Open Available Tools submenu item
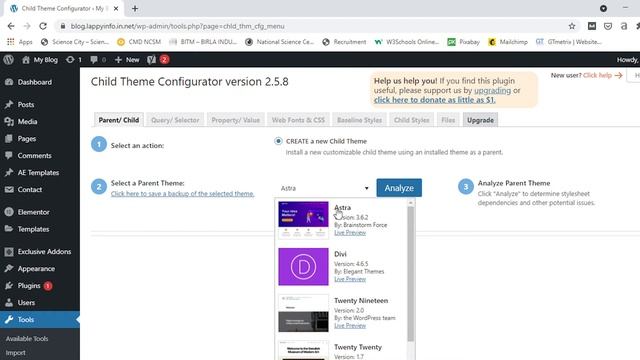 point(27,339)
